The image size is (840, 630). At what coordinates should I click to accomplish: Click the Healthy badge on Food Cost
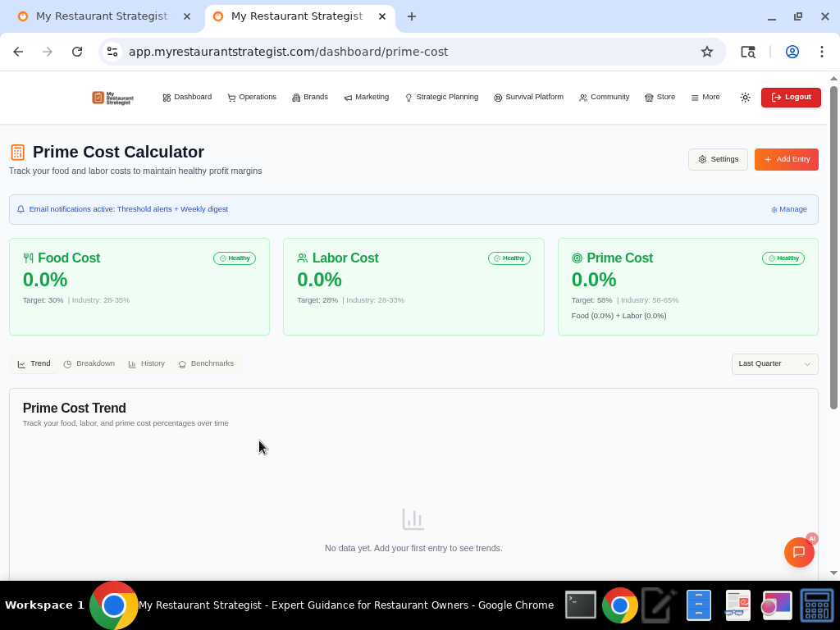point(235,258)
